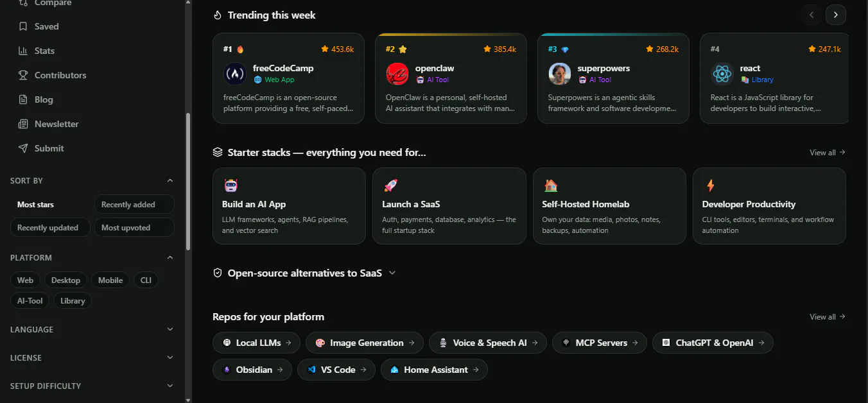Click the Web App tag under freeCodeCamp
Image resolution: width=868 pixels, height=403 pixels.
pos(274,80)
